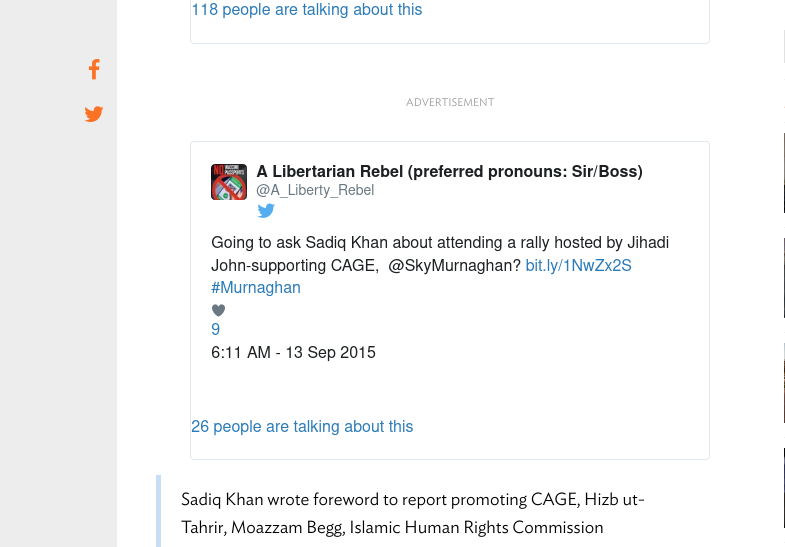
Task: Open the @SkyMurnaghan mention
Action: pos(454,266)
